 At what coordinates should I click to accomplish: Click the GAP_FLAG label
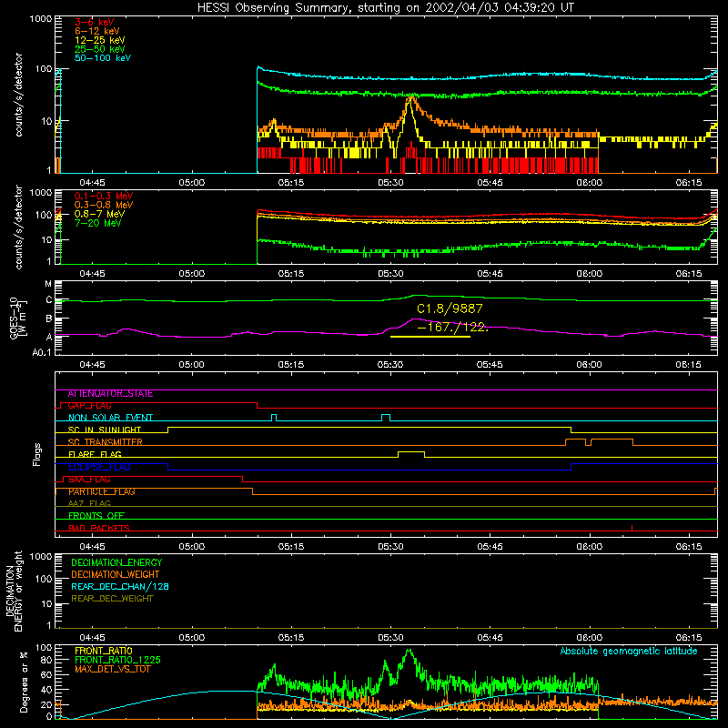click(x=89, y=406)
